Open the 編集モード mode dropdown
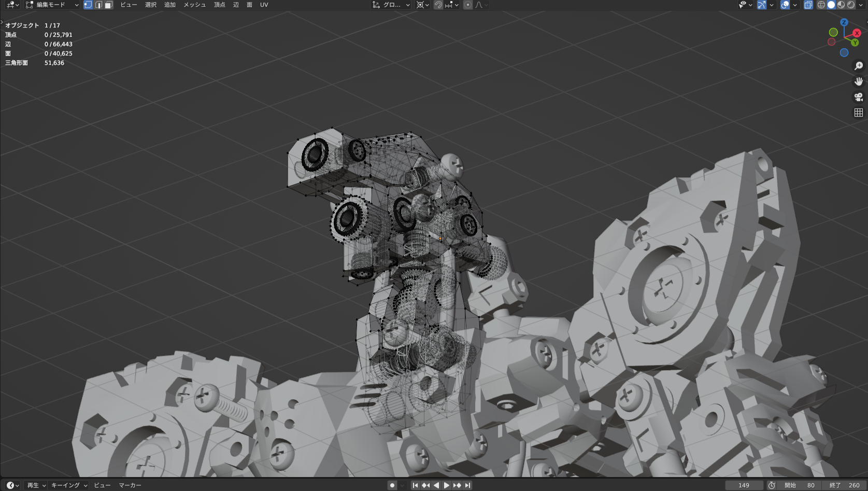 click(52, 5)
